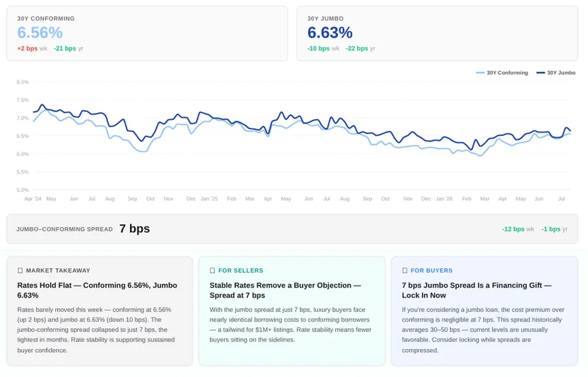Click the Apr '24 label on the chart axis

[33, 199]
